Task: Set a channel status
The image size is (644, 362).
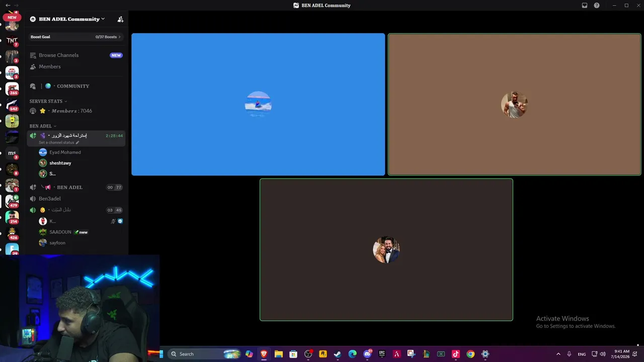Action: click(59, 143)
